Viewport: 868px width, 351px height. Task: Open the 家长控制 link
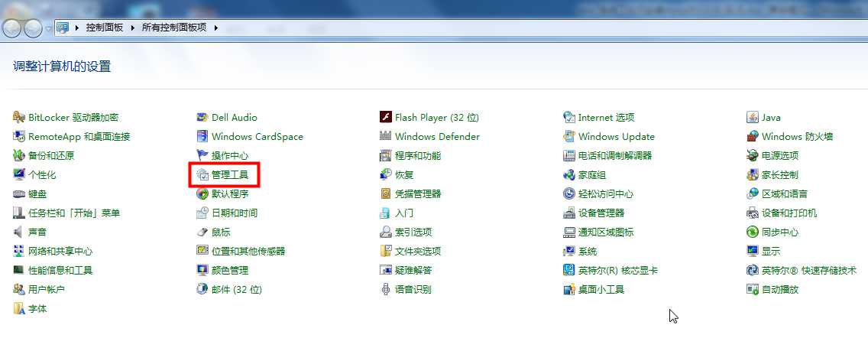point(780,174)
